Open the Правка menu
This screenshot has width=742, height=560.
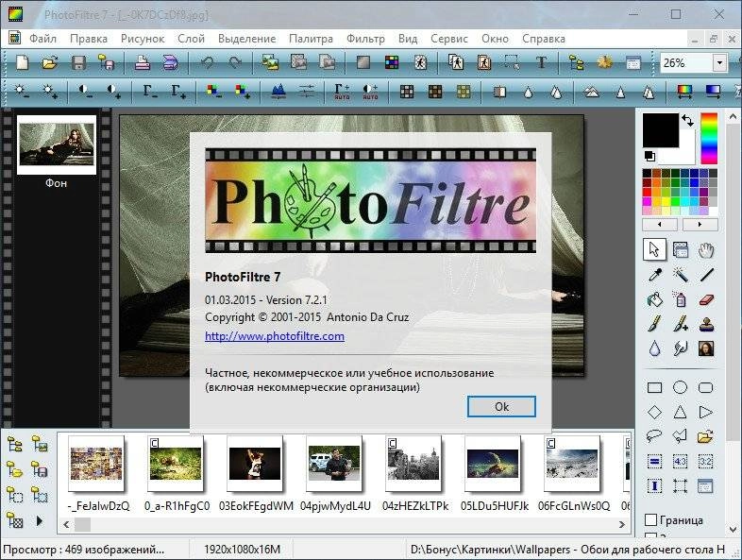pos(89,39)
